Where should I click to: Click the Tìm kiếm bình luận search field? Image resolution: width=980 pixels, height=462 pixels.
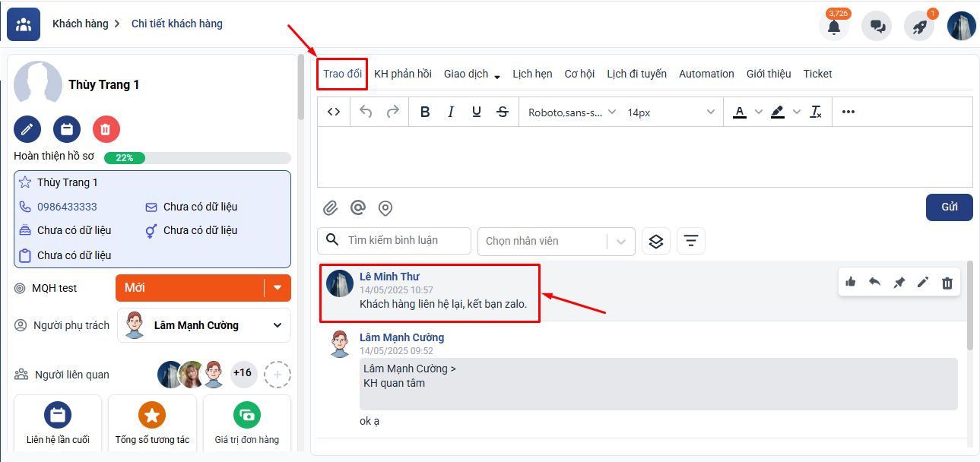click(x=403, y=240)
